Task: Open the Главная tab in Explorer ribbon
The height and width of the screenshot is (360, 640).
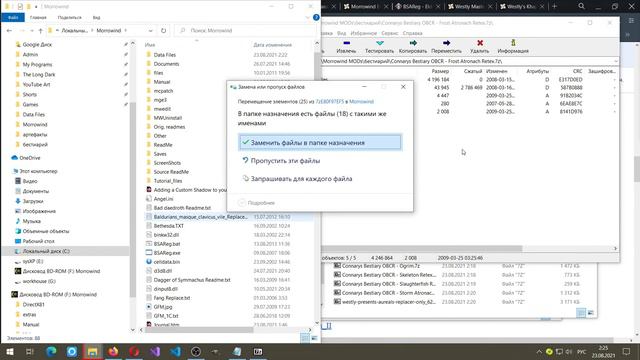Action: (x=38, y=18)
